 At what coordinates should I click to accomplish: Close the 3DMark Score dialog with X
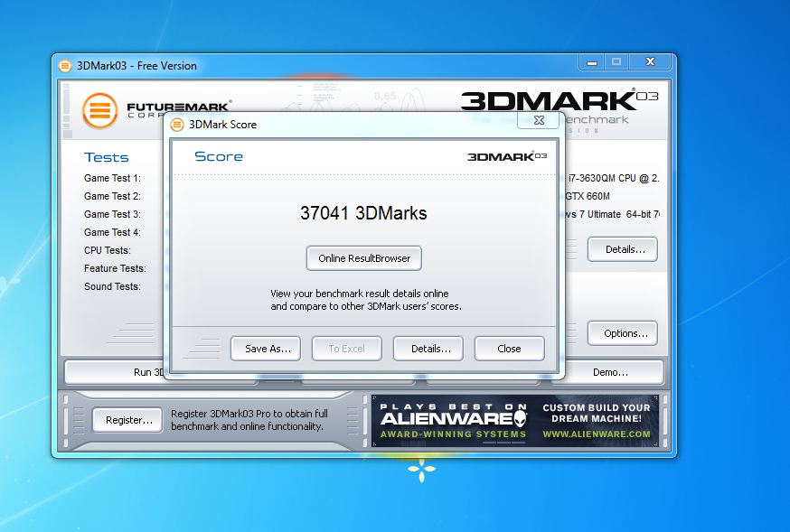[x=539, y=120]
